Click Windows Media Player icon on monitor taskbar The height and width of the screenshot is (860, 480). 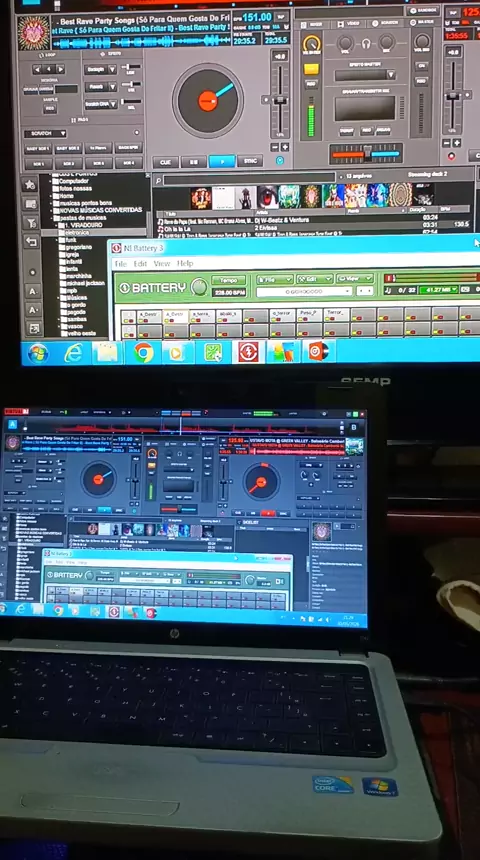click(x=178, y=353)
